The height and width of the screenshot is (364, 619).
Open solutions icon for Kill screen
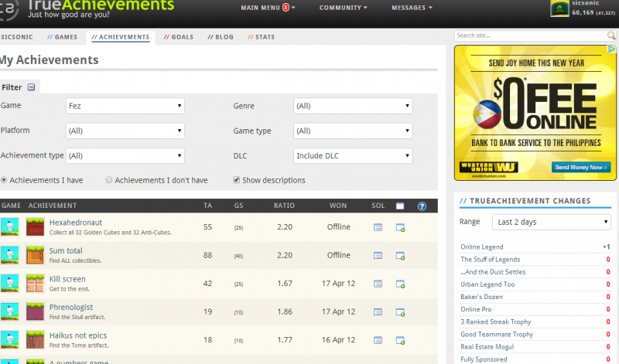[378, 284]
